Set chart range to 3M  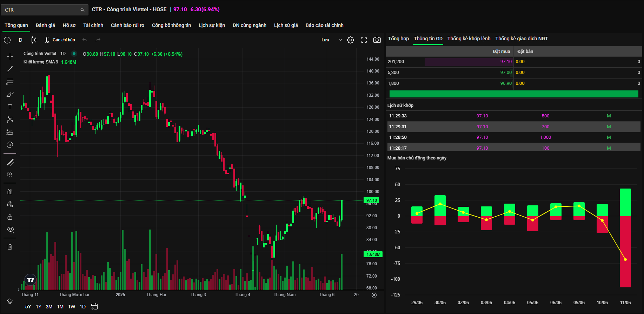pyautogui.click(x=49, y=307)
